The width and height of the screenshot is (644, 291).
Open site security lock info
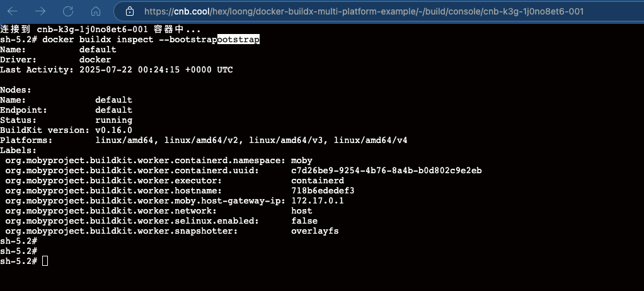coord(130,11)
